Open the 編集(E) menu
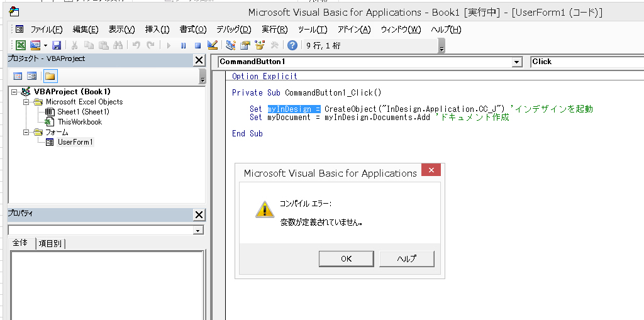This screenshot has height=320, width=644. click(x=86, y=30)
